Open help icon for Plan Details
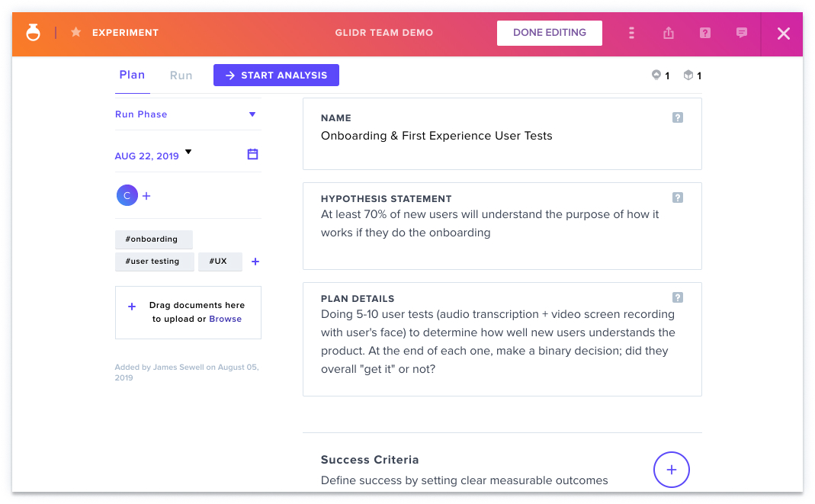The width and height of the screenshot is (815, 504). pos(677,297)
